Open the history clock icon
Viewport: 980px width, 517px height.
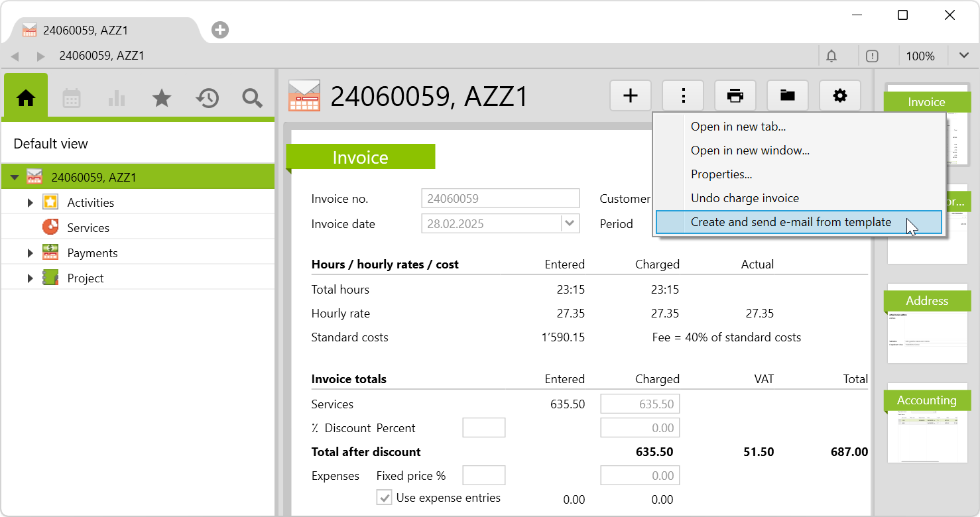click(207, 99)
